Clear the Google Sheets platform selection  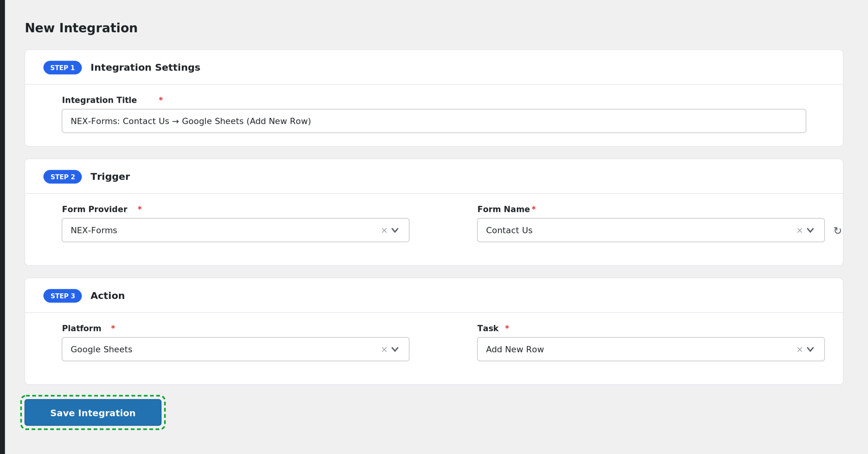pyautogui.click(x=384, y=350)
